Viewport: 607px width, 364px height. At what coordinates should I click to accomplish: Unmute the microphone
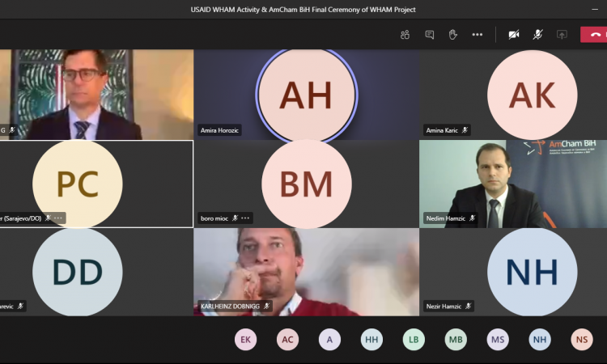(x=537, y=35)
